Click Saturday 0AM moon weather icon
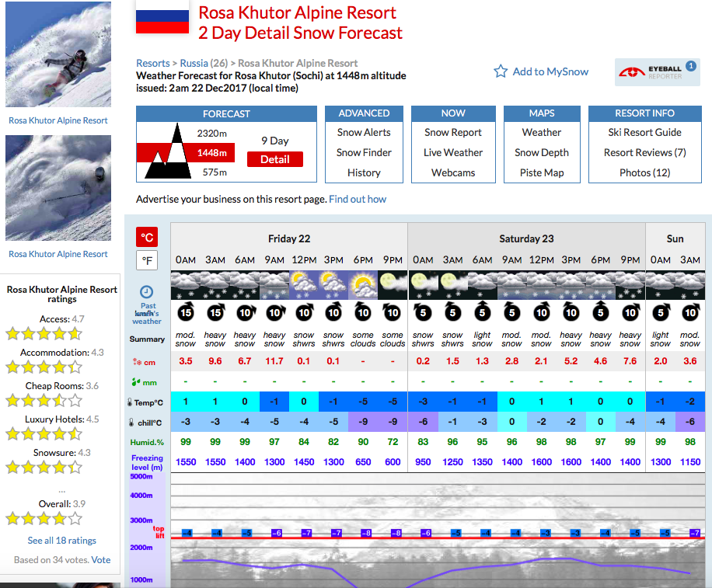Screen dimensions: 712x588 [423, 285]
